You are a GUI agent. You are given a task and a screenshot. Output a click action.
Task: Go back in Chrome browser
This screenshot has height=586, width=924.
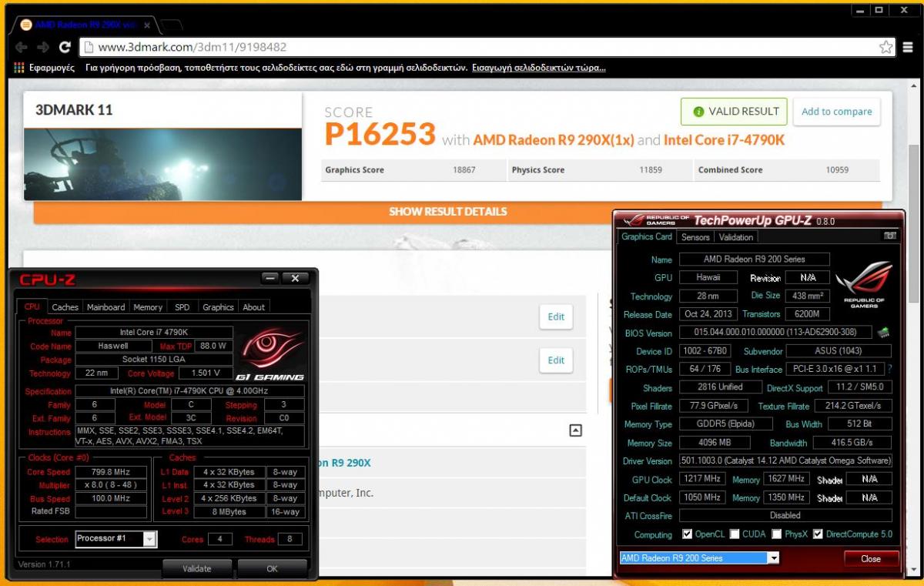[22, 47]
